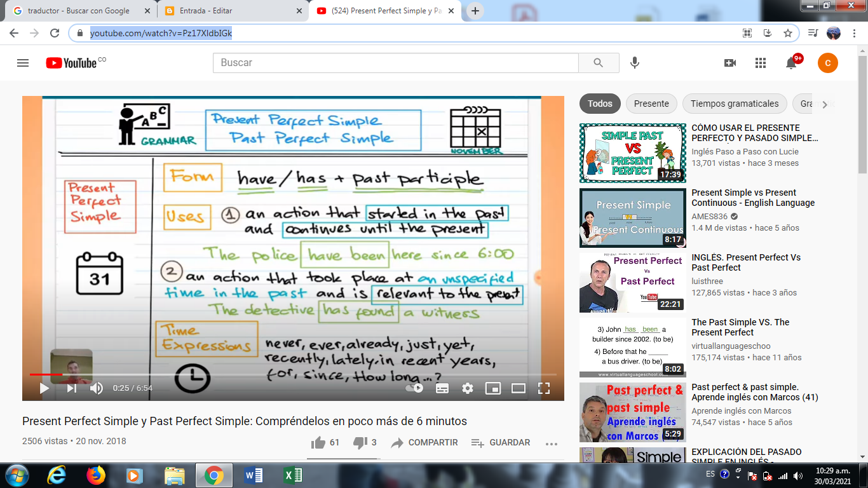The image size is (868, 488).
Task: Open Windows Start button
Action: [x=16, y=475]
